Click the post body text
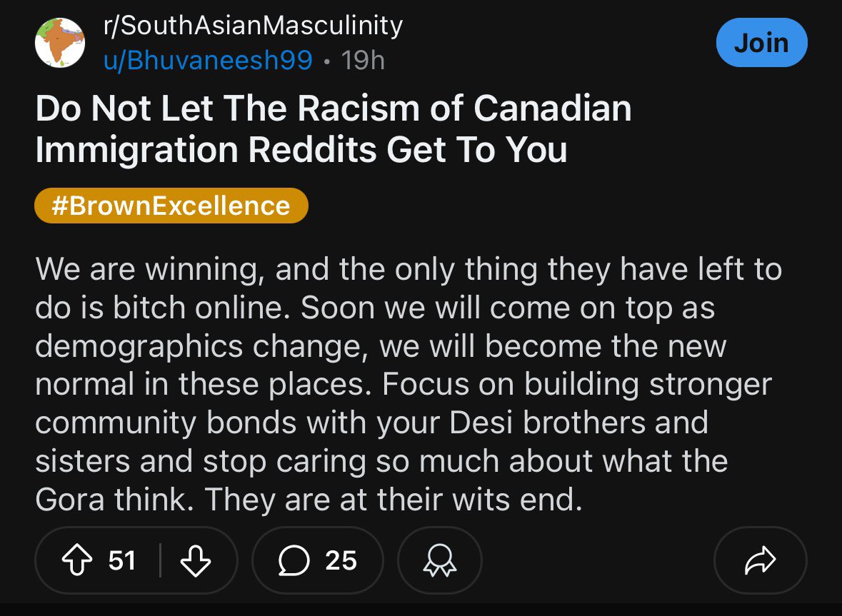The height and width of the screenshot is (616, 842). 408,384
